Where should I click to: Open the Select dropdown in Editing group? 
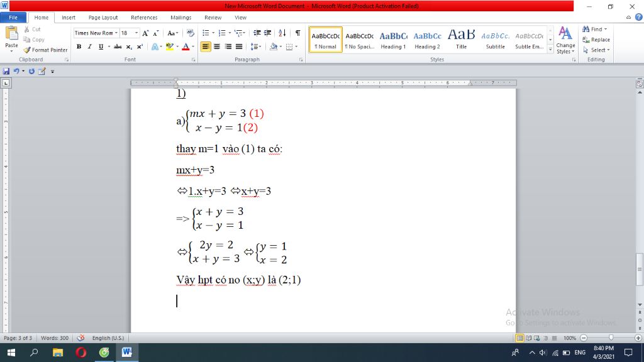click(596, 50)
